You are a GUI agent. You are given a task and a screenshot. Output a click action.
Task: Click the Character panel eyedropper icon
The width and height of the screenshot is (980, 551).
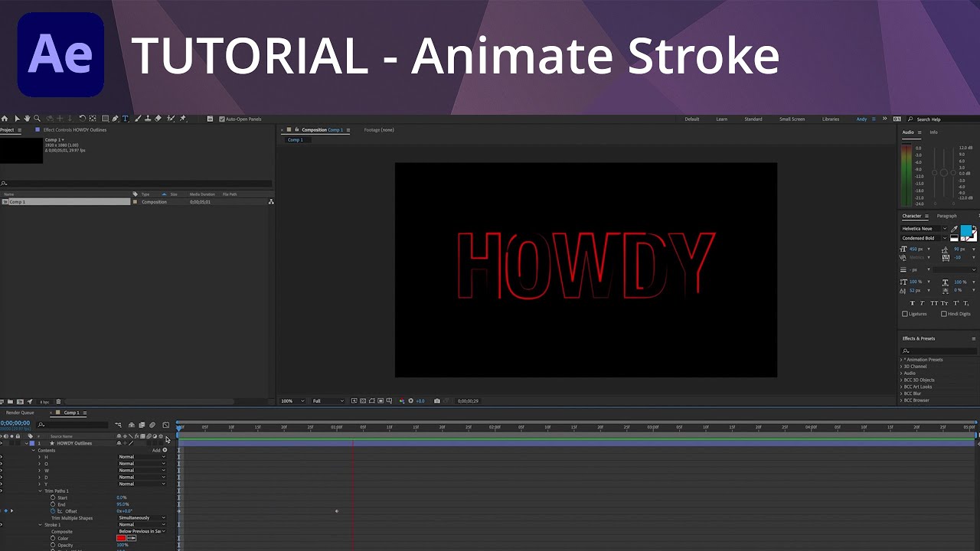pos(954,229)
